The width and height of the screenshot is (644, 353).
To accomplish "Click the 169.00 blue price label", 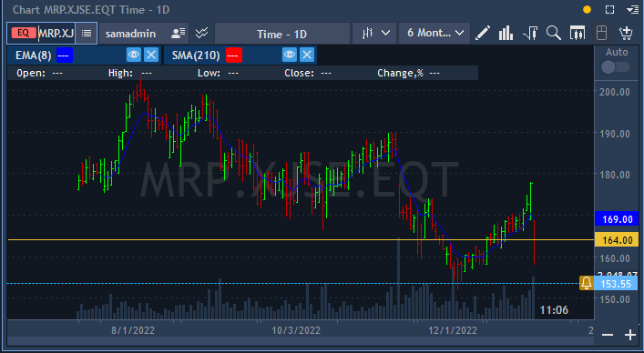I will pyautogui.click(x=617, y=219).
